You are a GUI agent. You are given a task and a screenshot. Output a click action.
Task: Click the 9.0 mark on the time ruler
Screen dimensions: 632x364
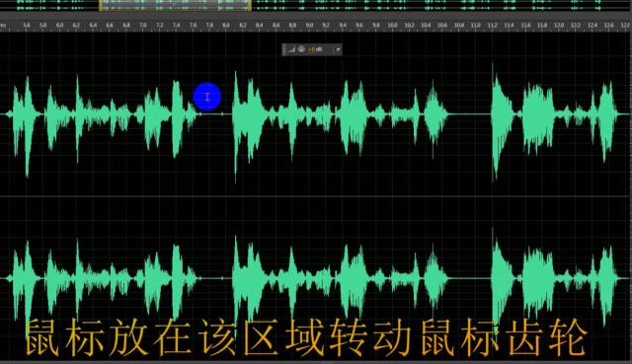click(309, 25)
